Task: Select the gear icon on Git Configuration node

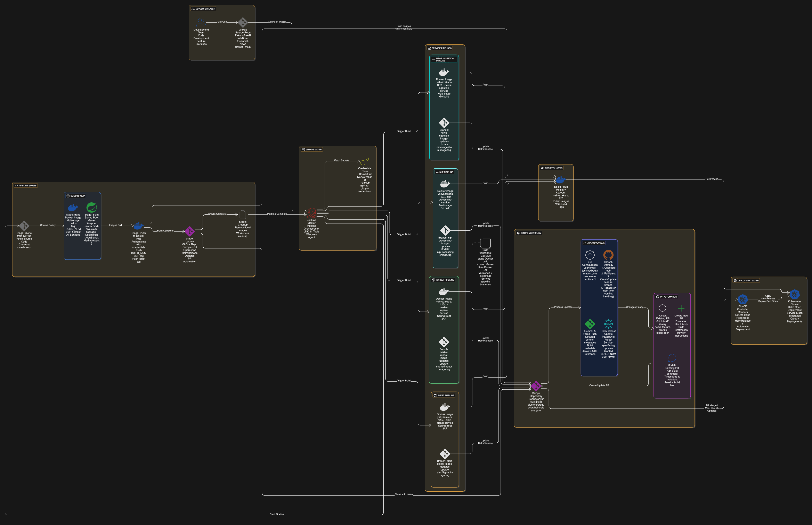Action: [590, 255]
